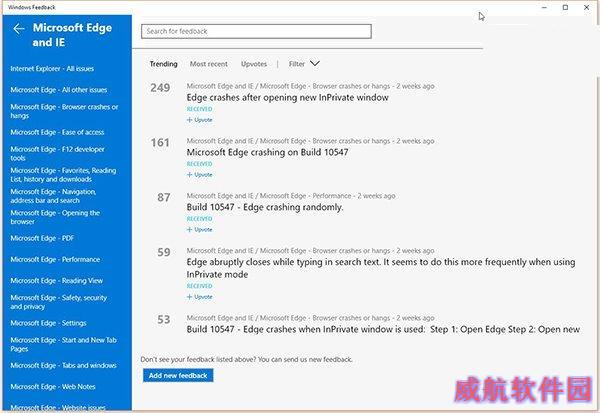Screen dimensions: 600x413
Task: Minimize the Windows Feedback window
Action: (545, 7)
